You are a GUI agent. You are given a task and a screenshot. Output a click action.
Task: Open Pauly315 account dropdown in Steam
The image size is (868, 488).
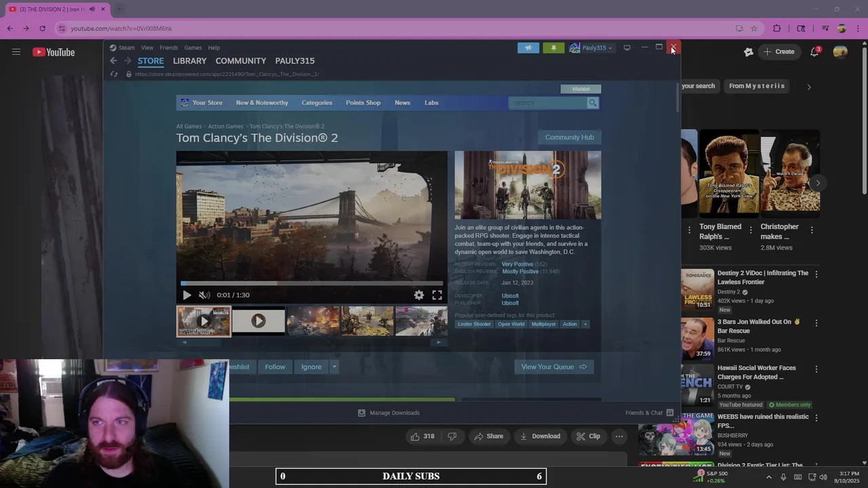coord(591,47)
